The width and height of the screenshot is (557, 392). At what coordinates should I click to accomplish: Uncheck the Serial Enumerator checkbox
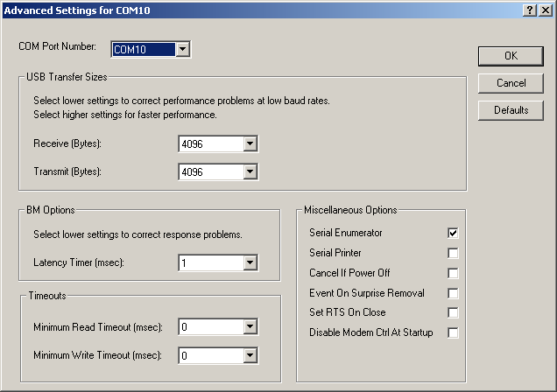453,233
